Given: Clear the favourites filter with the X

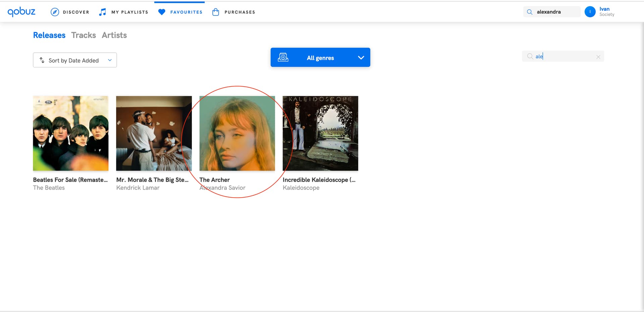Looking at the screenshot, I should 598,57.
